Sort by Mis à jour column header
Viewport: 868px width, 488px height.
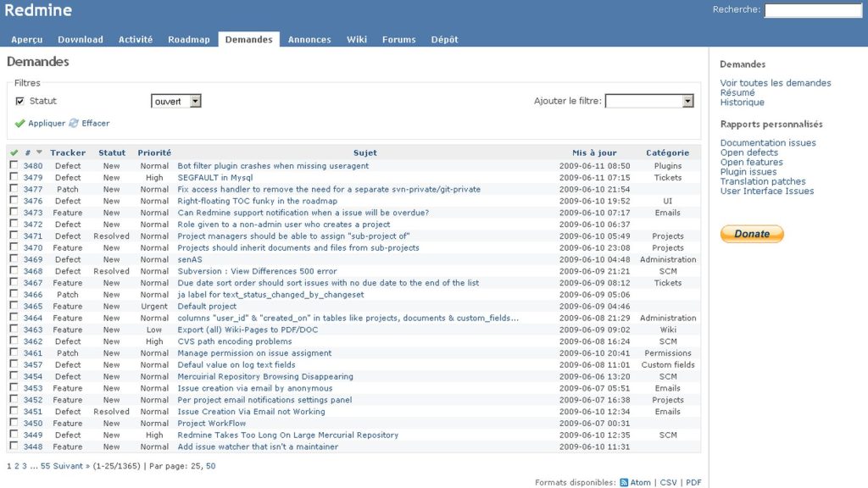coord(594,152)
